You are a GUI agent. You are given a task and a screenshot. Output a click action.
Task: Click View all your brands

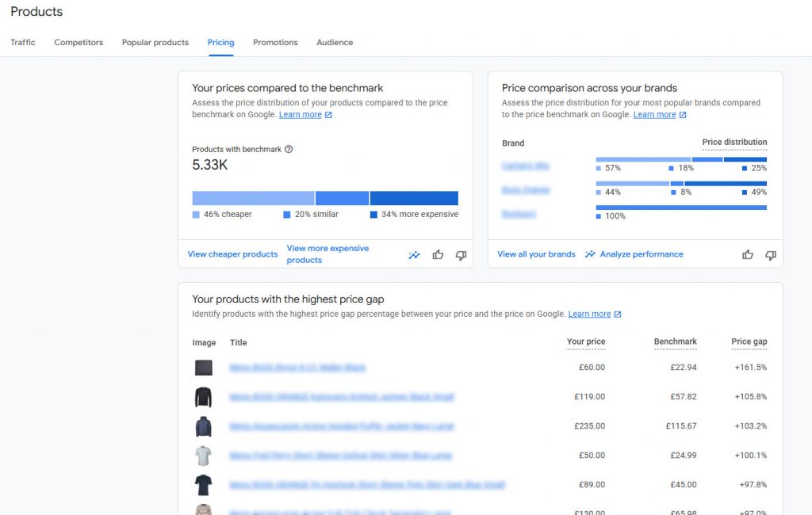tap(536, 254)
